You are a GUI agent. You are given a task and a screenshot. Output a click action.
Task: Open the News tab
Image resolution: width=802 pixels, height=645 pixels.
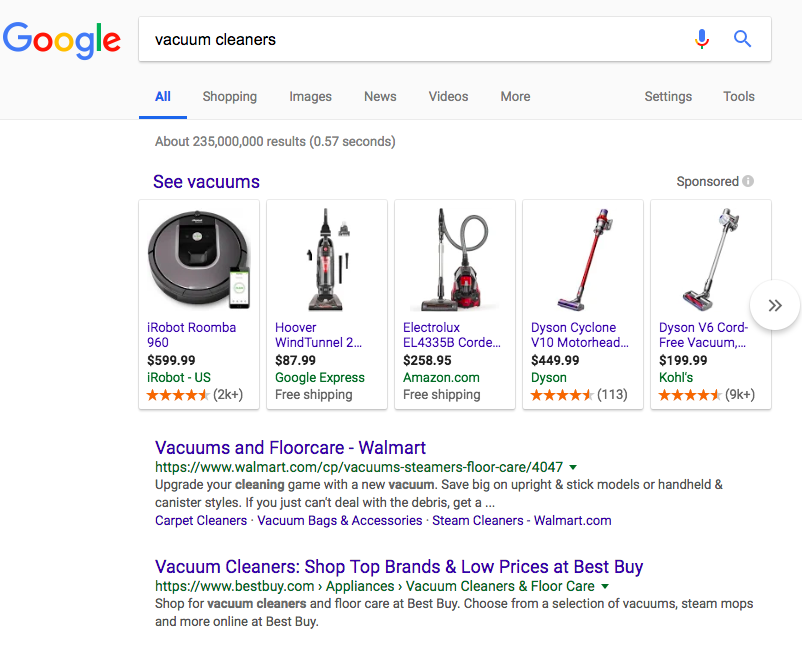coord(380,96)
